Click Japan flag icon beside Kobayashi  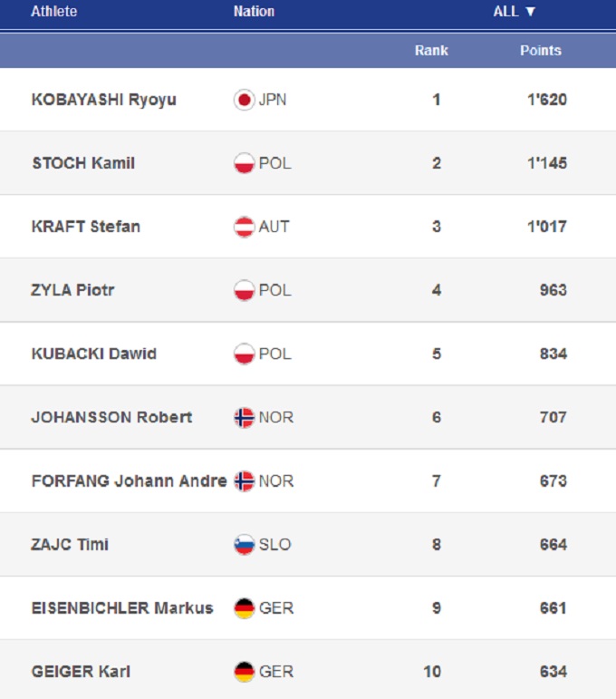[244, 100]
